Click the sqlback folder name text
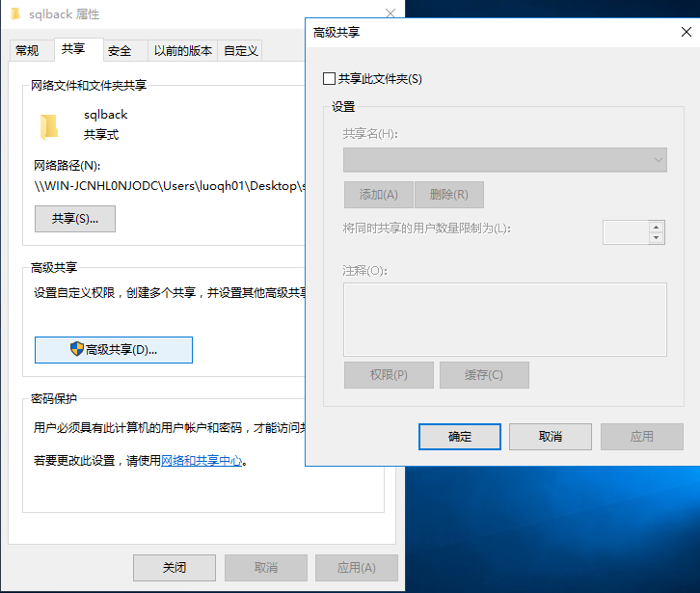The width and height of the screenshot is (700, 593). point(106,115)
